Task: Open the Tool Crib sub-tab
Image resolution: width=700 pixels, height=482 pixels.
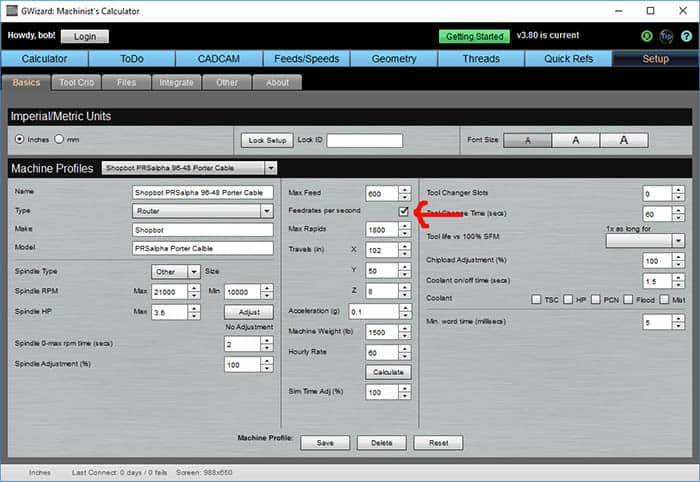Action: point(76,83)
